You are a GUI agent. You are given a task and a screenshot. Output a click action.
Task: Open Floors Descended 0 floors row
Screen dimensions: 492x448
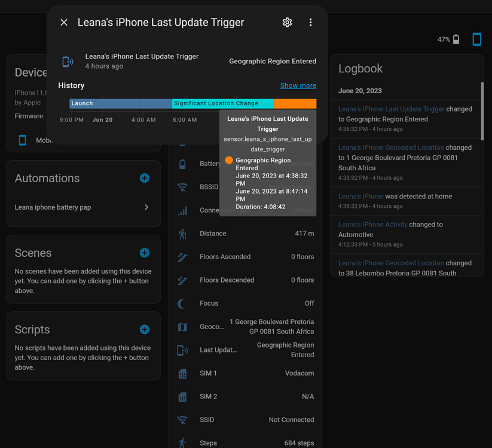pyautogui.click(x=245, y=280)
